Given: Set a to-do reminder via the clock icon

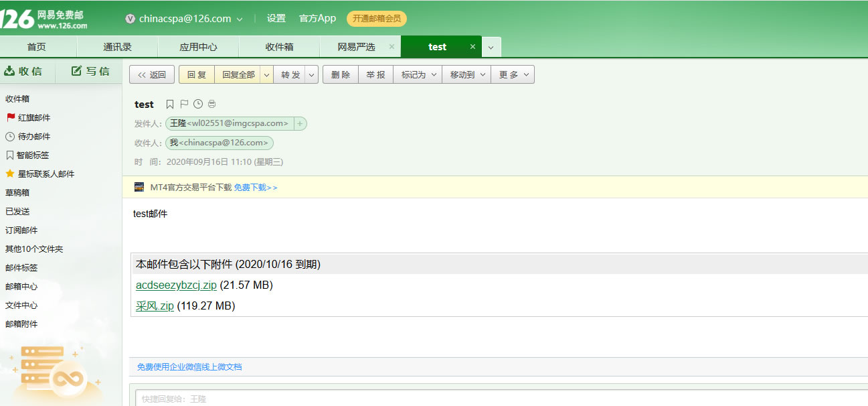Looking at the screenshot, I should [198, 105].
